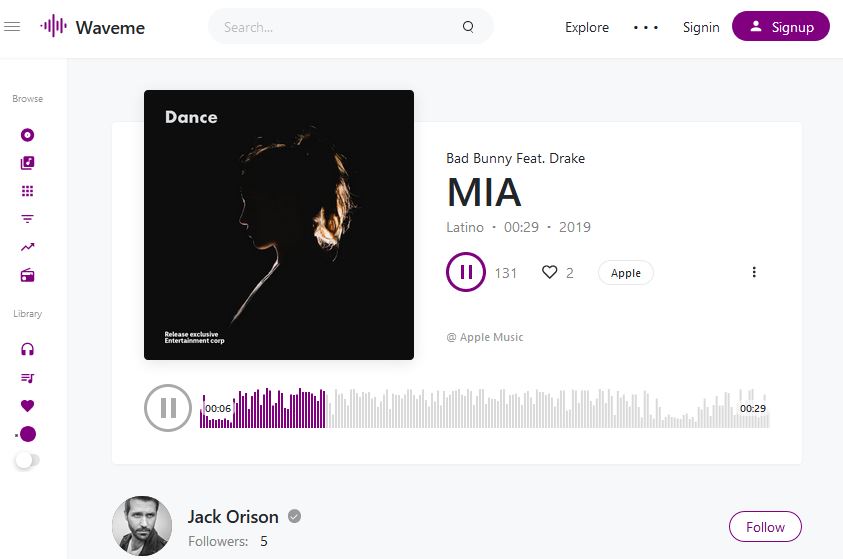
Task: Open the Explore menu item
Action: point(587,27)
